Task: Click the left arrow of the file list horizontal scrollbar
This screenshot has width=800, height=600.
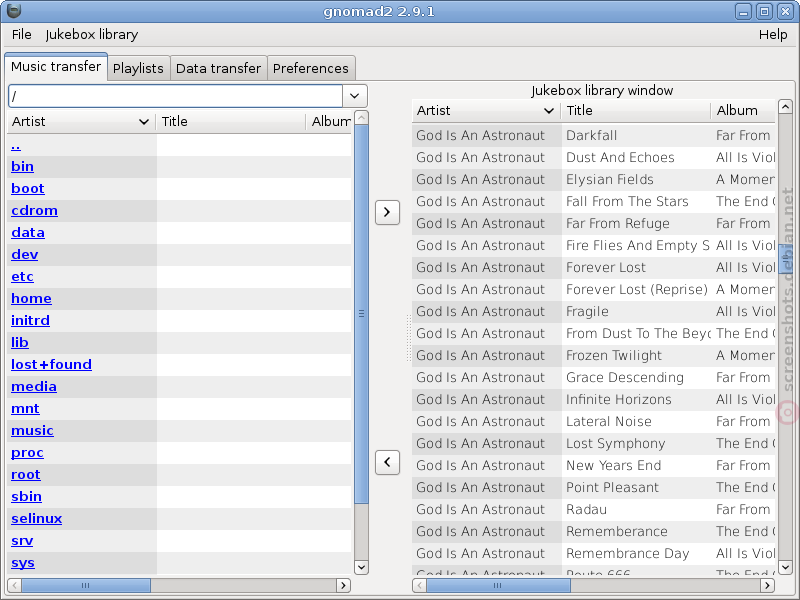Action: (14, 585)
